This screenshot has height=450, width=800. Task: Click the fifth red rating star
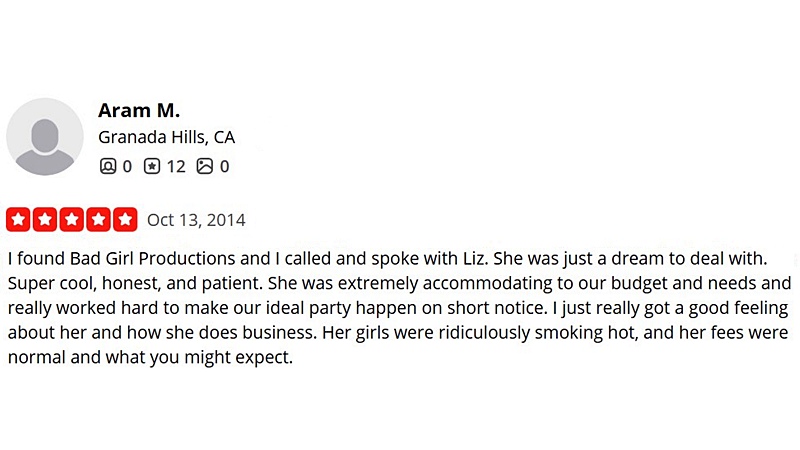point(125,219)
